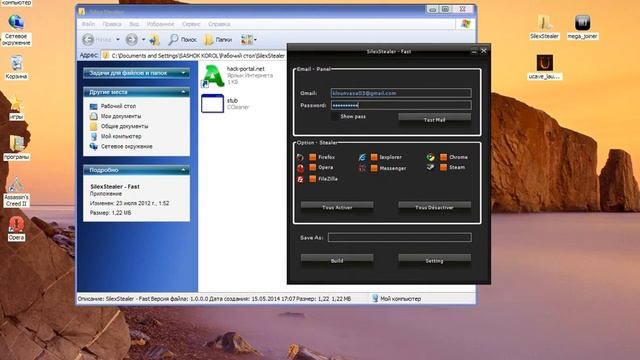This screenshot has height=360, width=640.
Task: Open the Избранное menu in Explorer
Action: tap(160, 24)
